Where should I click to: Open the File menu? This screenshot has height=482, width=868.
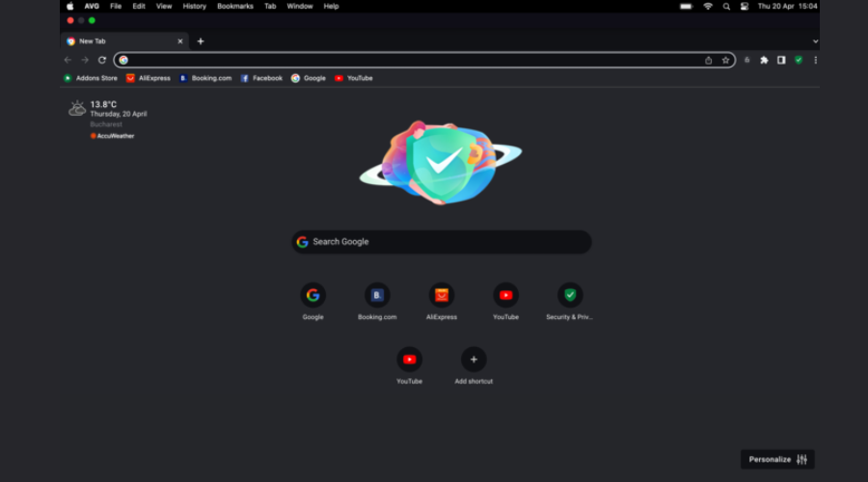click(116, 6)
